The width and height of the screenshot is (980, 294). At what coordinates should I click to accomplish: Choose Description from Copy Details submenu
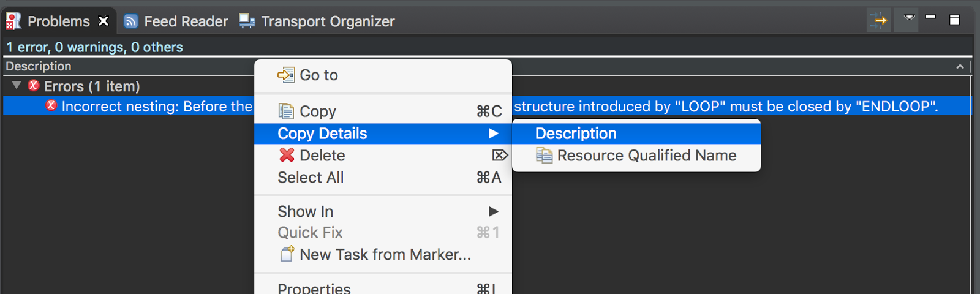(576, 134)
